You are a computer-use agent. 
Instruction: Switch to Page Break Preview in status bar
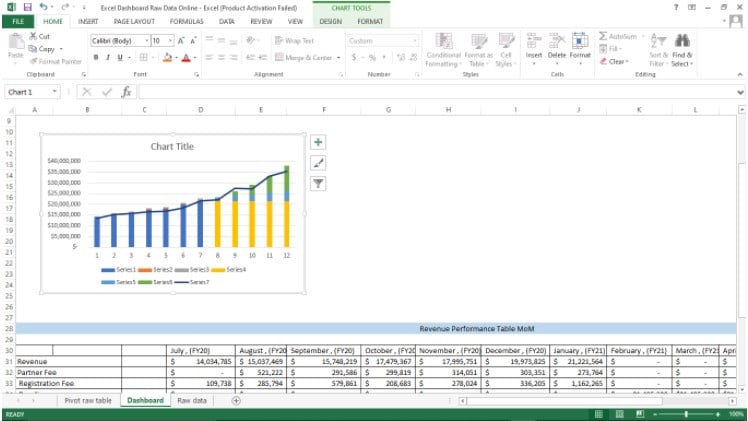pyautogui.click(x=640, y=414)
